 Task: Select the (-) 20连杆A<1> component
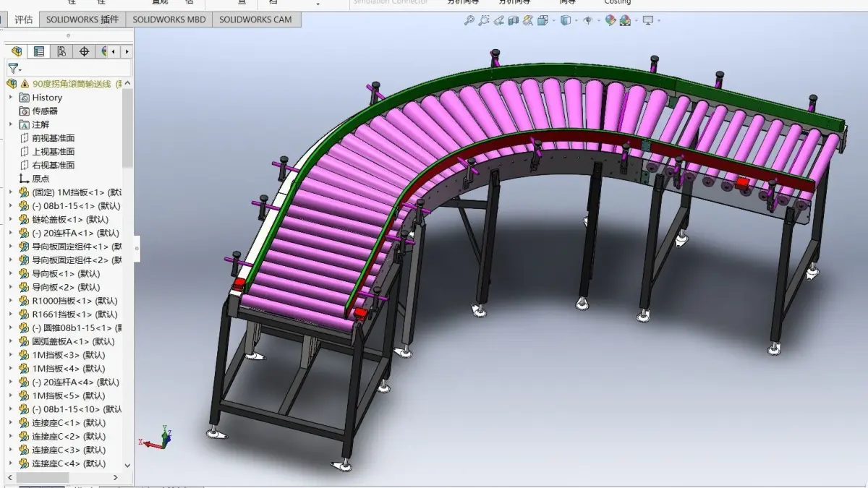[x=75, y=233]
